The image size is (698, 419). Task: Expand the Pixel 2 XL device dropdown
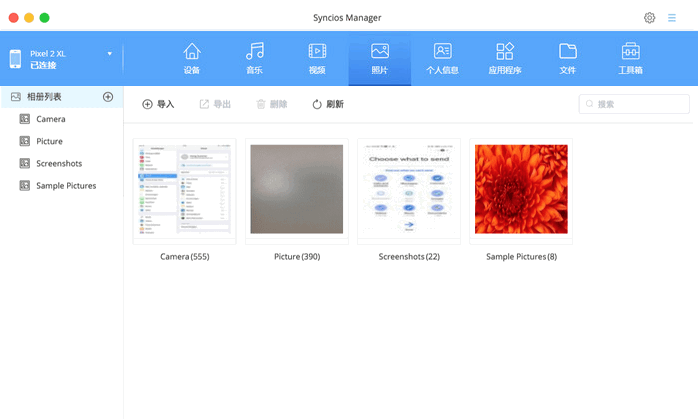[110, 54]
